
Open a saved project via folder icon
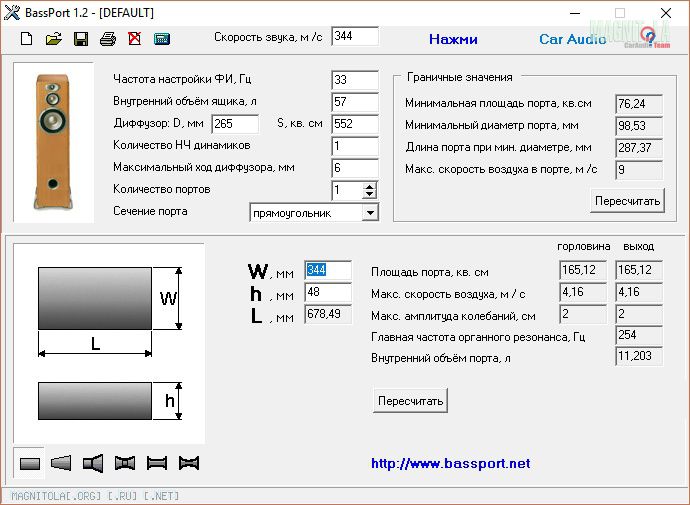point(54,39)
